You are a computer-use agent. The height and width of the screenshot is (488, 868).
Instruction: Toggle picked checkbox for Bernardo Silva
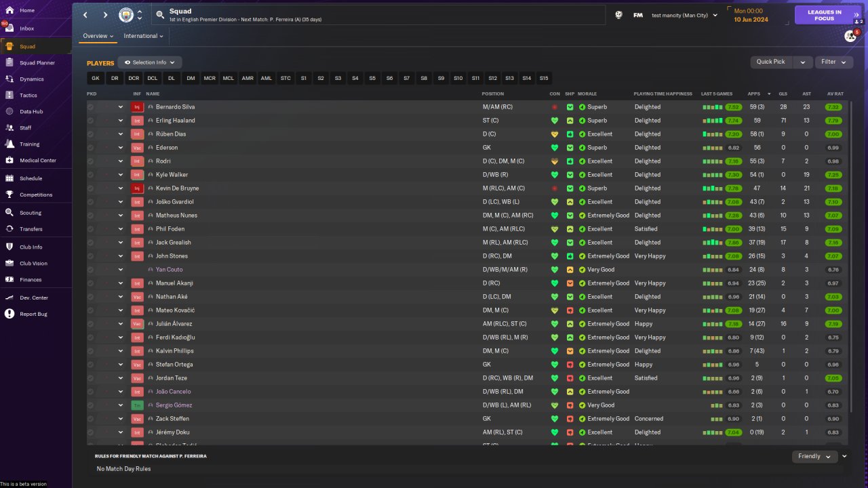tap(91, 107)
